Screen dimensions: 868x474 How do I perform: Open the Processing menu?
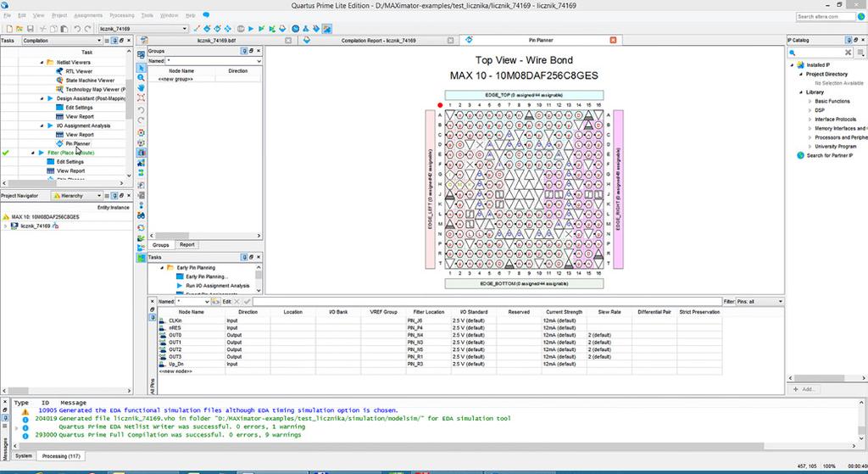tap(122, 15)
